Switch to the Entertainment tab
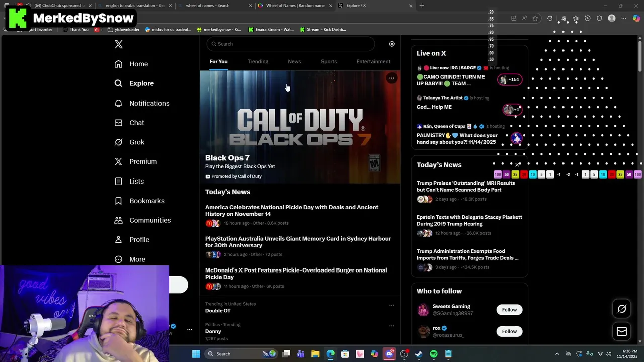This screenshot has height=362, width=644. [x=373, y=61]
